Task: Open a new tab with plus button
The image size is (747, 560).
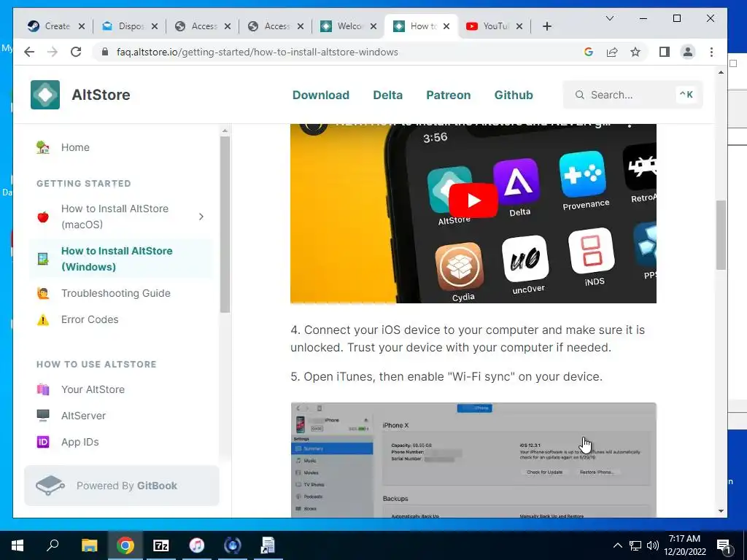Action: point(547,26)
